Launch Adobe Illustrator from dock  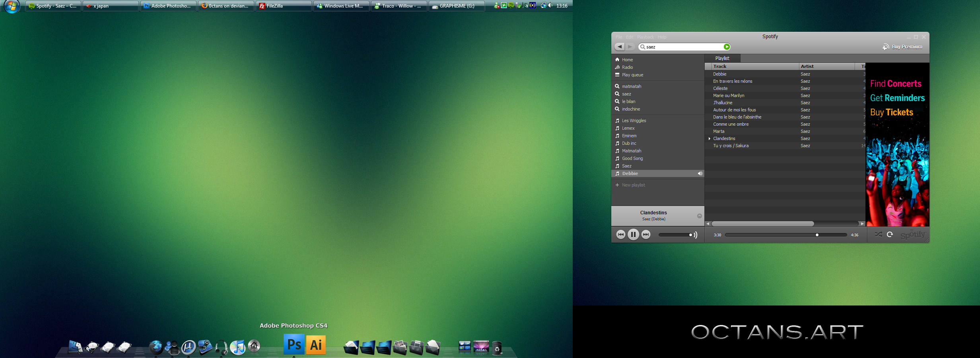tap(316, 344)
